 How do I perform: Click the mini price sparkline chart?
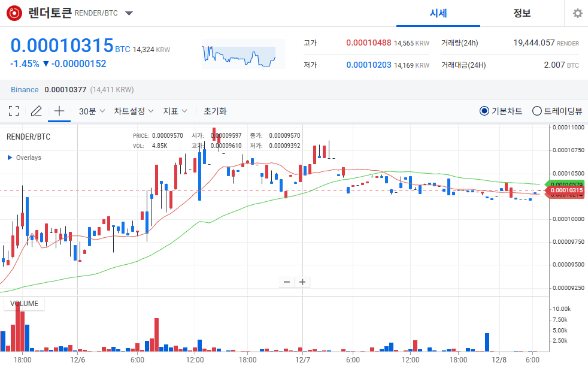[x=243, y=54]
